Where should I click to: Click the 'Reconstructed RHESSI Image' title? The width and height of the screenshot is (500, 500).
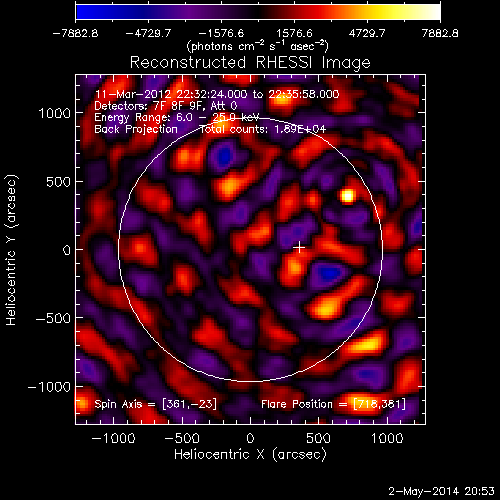coord(250,63)
